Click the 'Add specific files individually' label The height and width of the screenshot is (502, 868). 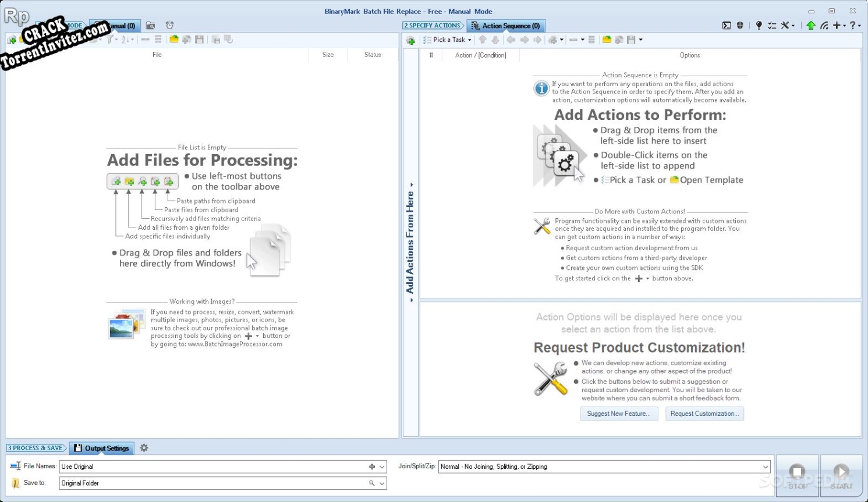click(x=168, y=236)
